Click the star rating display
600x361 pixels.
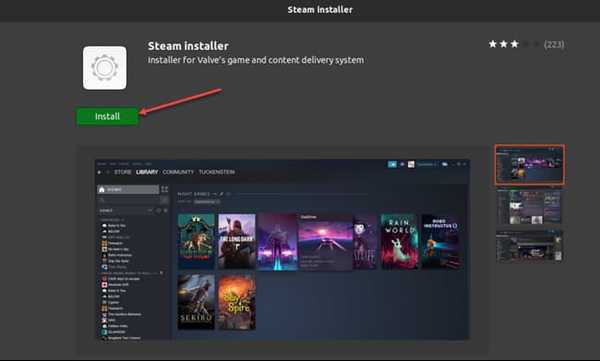[514, 44]
